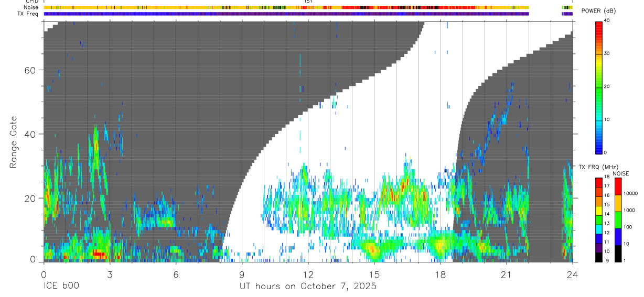Select the 13 MHz frequency legend label
The height and width of the screenshot is (297, 644).
[x=607, y=224]
